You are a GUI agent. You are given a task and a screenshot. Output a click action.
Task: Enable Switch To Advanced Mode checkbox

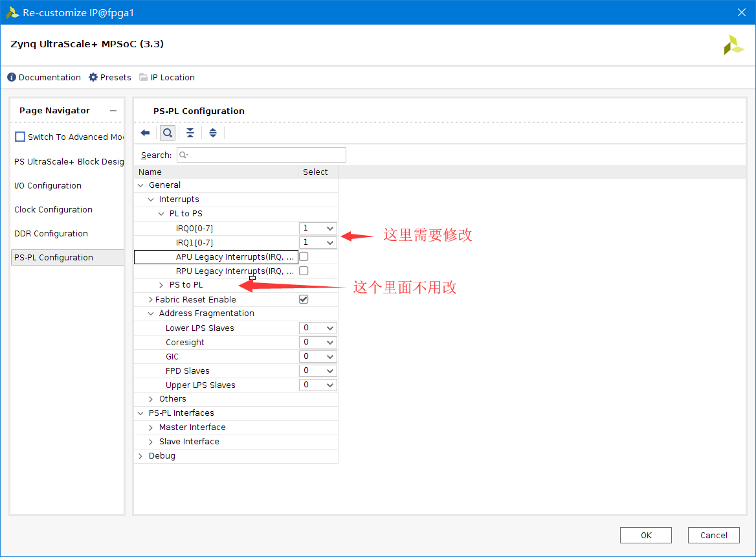(20, 137)
